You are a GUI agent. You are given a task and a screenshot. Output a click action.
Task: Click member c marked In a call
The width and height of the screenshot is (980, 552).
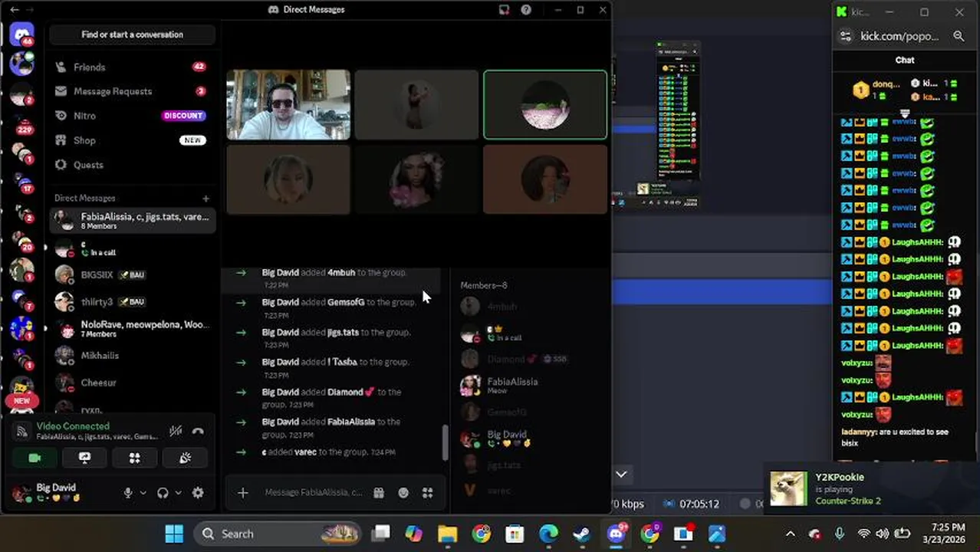[503, 333]
